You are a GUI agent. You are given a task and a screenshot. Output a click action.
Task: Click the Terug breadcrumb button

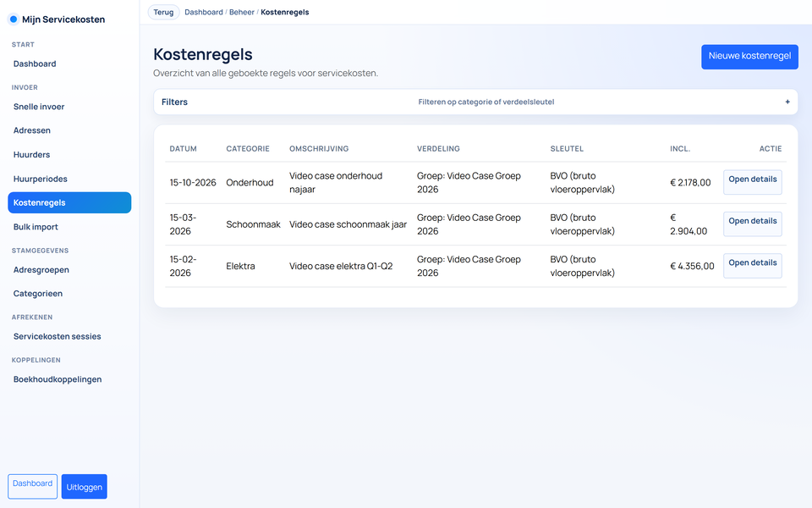pos(163,12)
